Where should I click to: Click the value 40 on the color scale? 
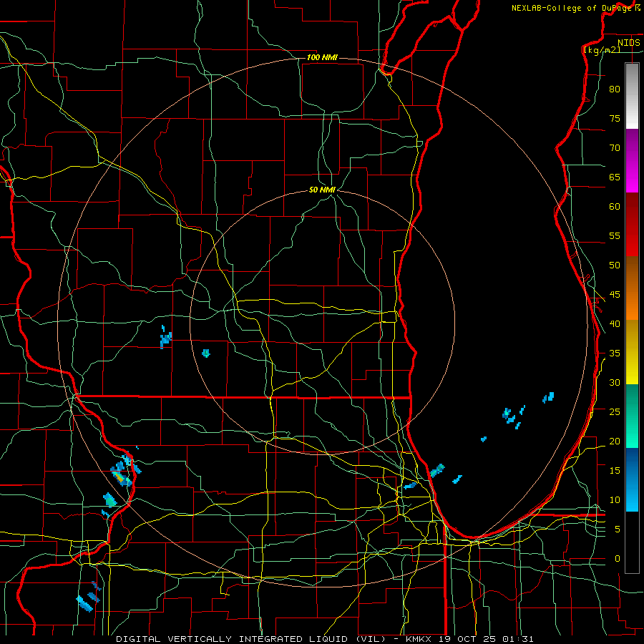615,324
